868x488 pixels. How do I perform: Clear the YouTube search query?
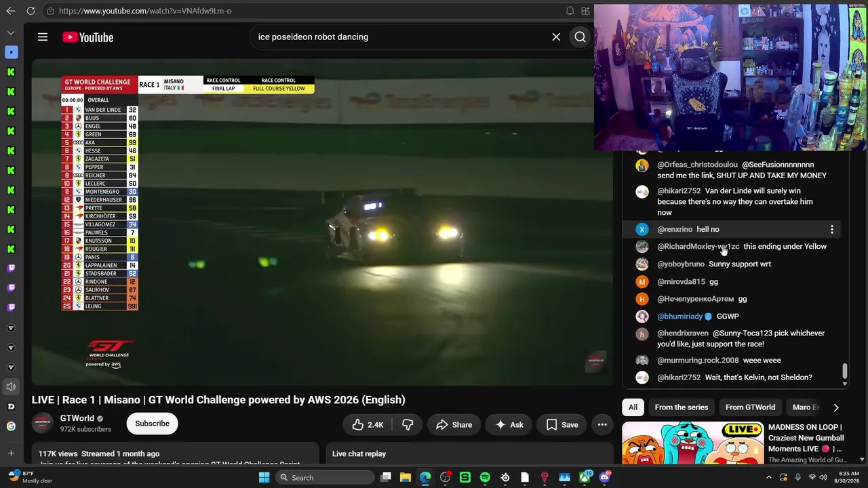click(x=556, y=37)
